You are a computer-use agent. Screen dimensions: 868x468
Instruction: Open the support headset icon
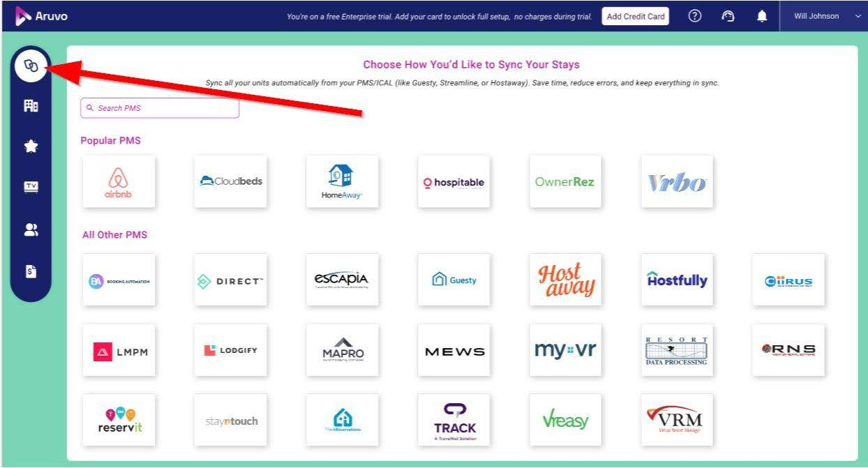click(x=728, y=16)
